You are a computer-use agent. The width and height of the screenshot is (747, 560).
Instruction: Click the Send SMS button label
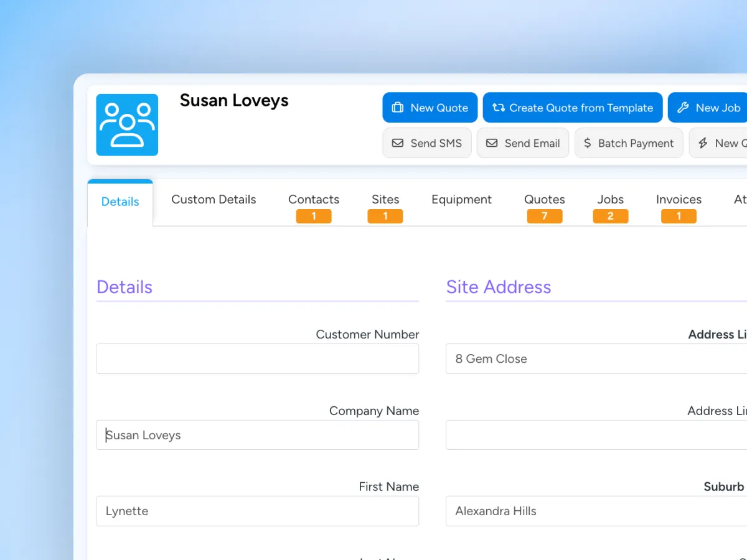pos(436,143)
